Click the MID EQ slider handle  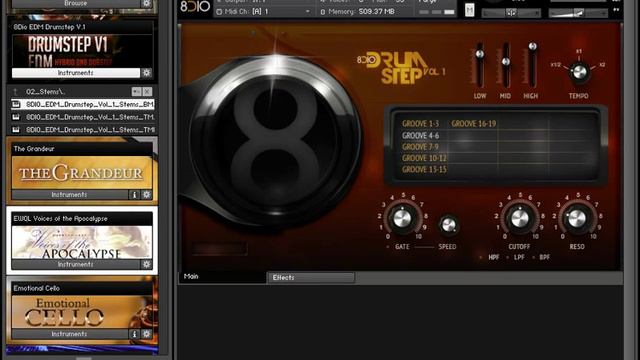pyautogui.click(x=506, y=62)
